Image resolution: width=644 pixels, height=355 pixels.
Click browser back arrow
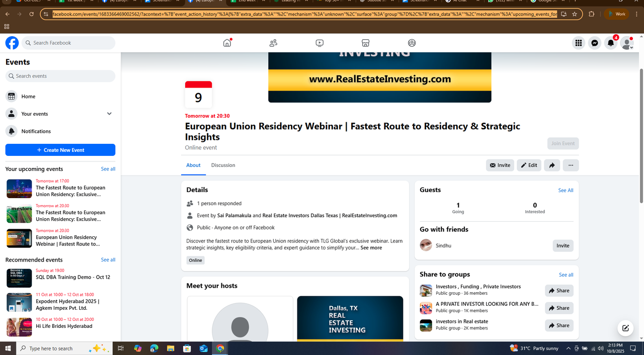tap(7, 14)
